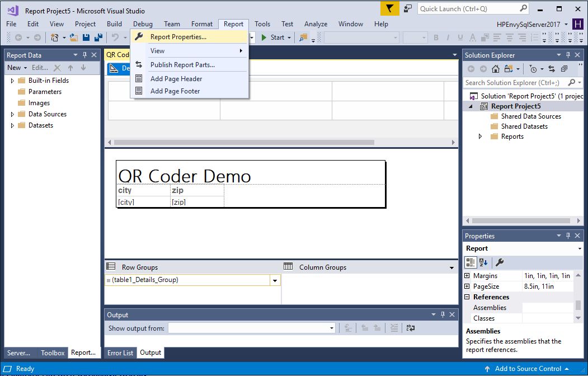Click the Bold formatting icon
588x376 pixels.
pos(436,37)
